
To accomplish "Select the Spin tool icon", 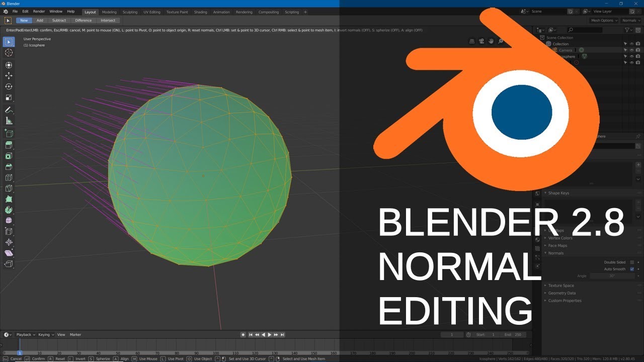I will click(x=9, y=210).
